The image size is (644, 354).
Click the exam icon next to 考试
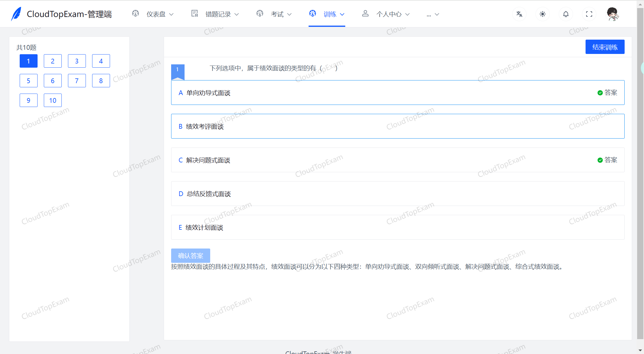click(x=260, y=14)
